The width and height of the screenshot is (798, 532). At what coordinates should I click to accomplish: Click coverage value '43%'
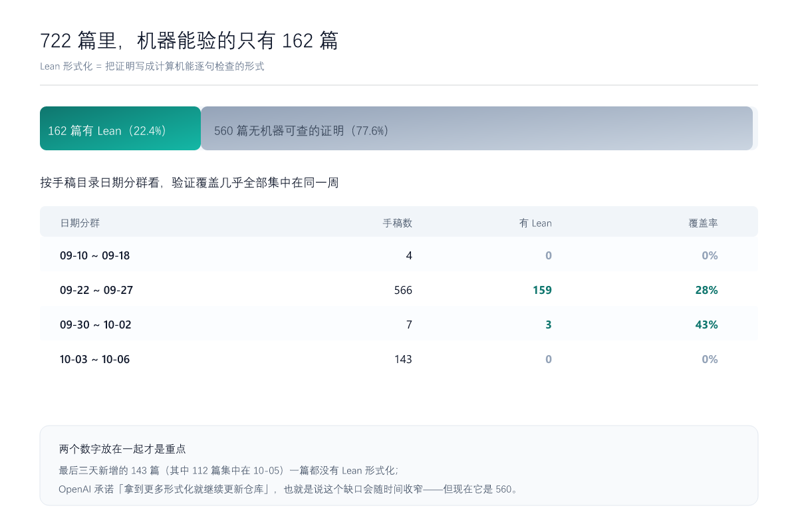point(706,325)
